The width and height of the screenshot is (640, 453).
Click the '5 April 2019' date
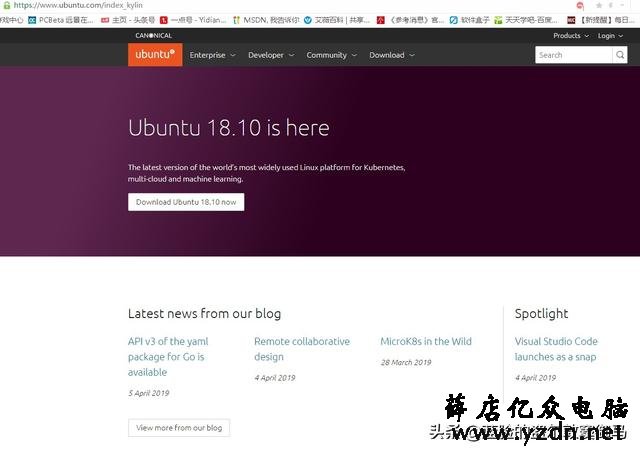149,393
